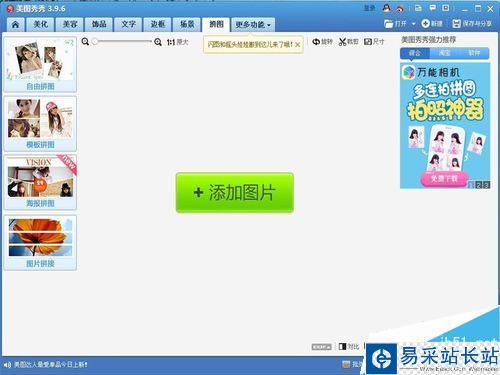This screenshot has height=375, width=500.
Task: Click the zoom slider handle
Action: 95,42
